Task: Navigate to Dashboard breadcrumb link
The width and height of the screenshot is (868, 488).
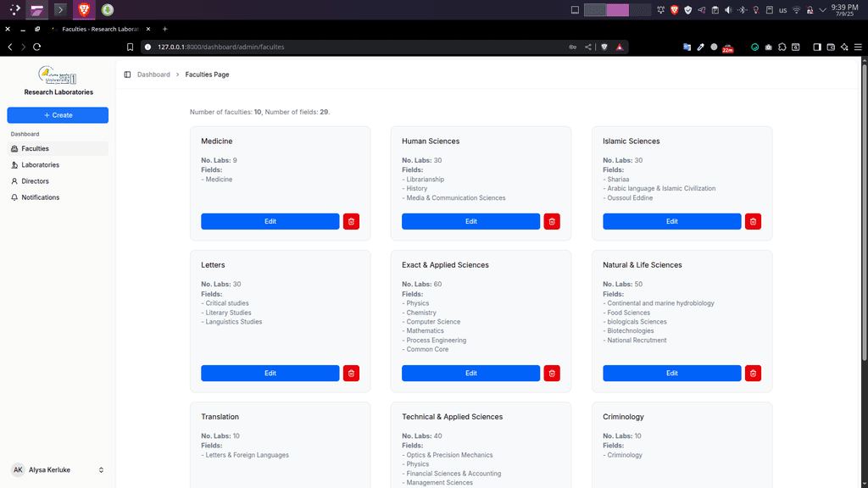Action: click(153, 75)
